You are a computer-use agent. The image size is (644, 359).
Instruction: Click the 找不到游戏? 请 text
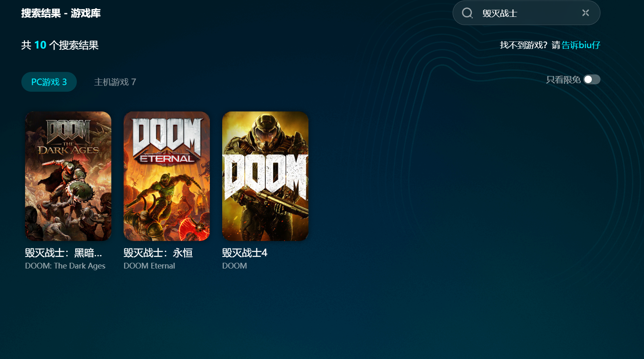coord(530,45)
